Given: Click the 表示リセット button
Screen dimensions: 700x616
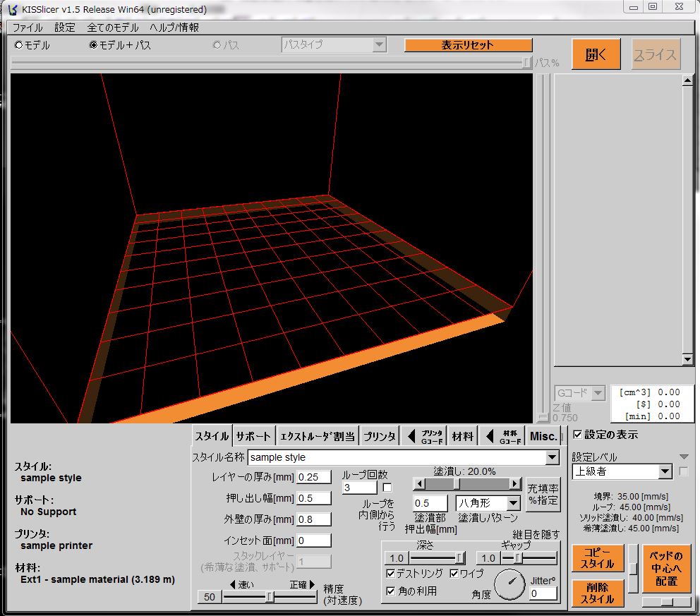Looking at the screenshot, I should (469, 45).
